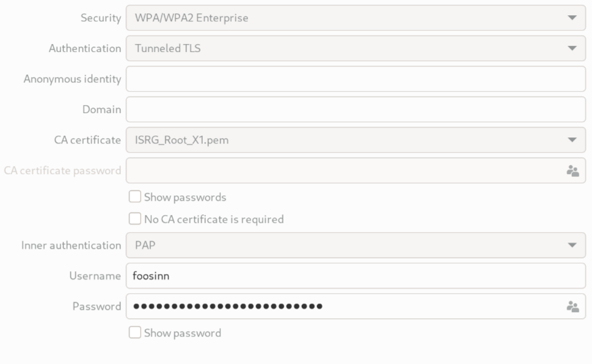Click the "Authentication" text label

(85, 48)
